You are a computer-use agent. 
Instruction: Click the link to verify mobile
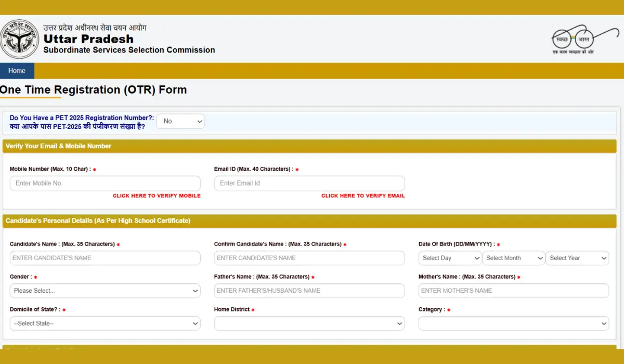coord(157,196)
